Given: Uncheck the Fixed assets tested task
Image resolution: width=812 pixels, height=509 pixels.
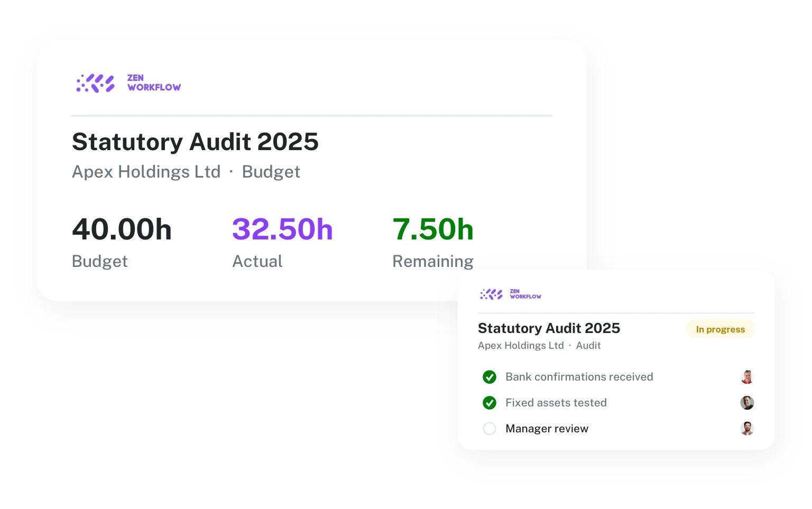Looking at the screenshot, I should point(490,403).
